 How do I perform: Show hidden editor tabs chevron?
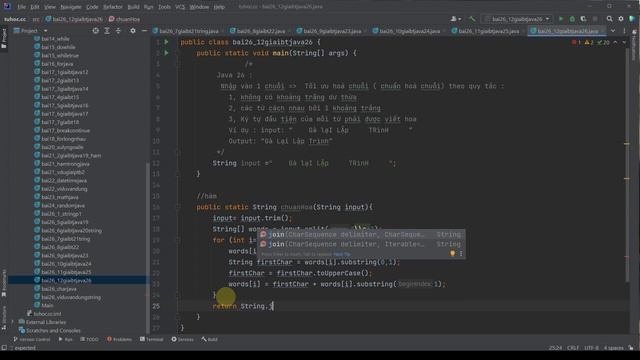(613, 31)
